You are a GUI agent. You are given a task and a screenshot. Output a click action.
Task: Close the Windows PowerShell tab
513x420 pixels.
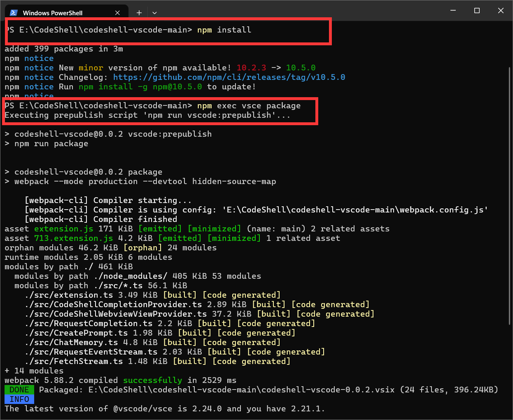coord(117,13)
